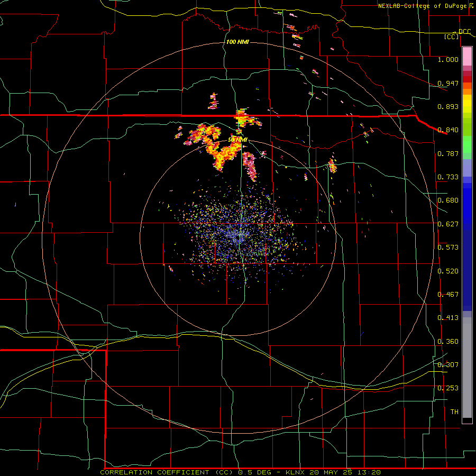Click the red segment of the color bar
The height and width of the screenshot is (476, 476).
[x=467, y=79]
